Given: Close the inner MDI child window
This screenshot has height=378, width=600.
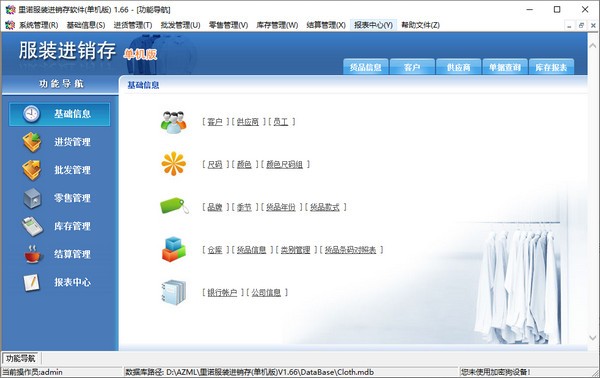Looking at the screenshot, I should pos(593,26).
